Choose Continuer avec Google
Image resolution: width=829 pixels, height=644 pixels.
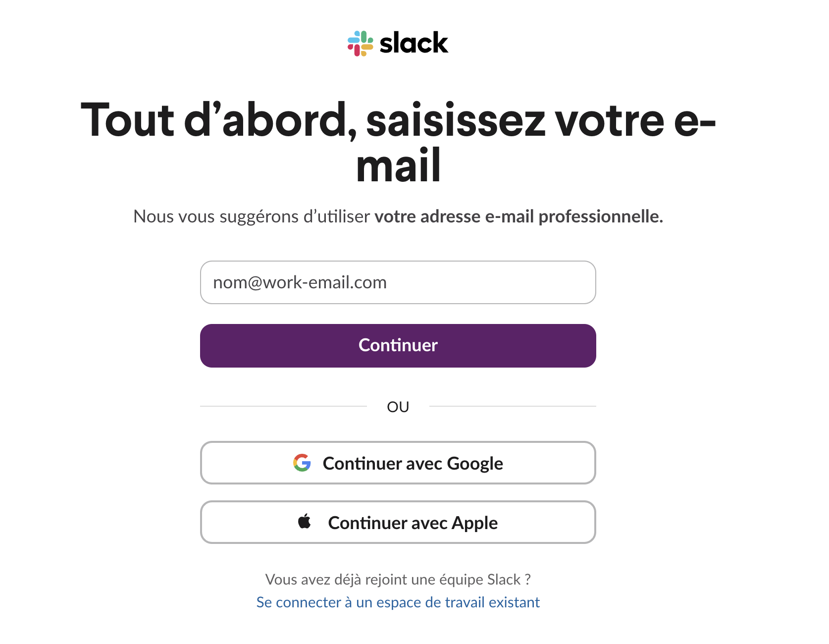point(398,463)
